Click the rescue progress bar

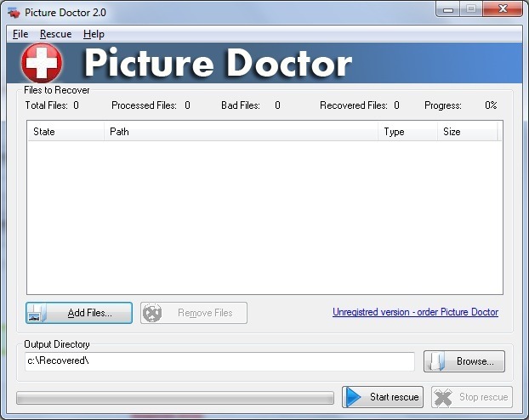click(x=175, y=398)
